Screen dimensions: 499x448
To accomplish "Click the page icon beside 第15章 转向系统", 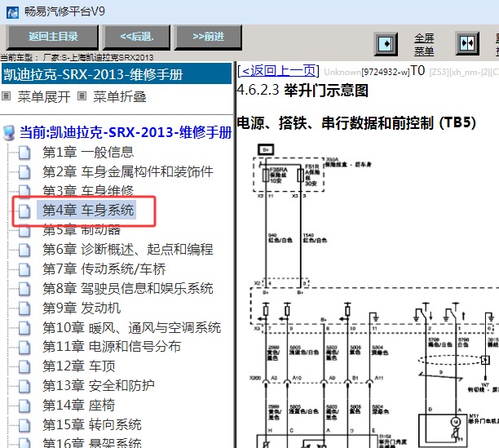I will tap(24, 425).
